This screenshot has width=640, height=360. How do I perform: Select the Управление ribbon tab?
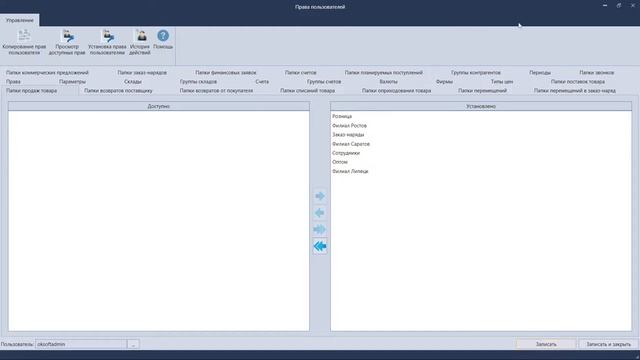pyautogui.click(x=20, y=20)
